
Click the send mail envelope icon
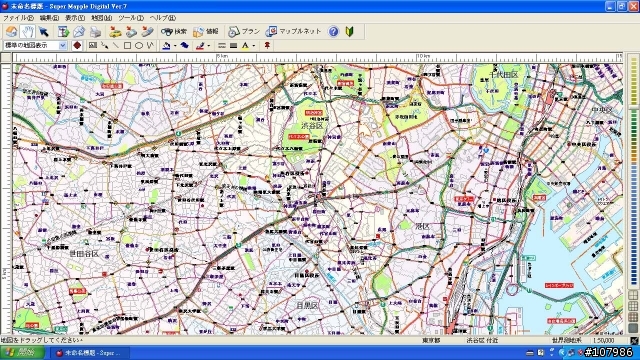pos(79,31)
